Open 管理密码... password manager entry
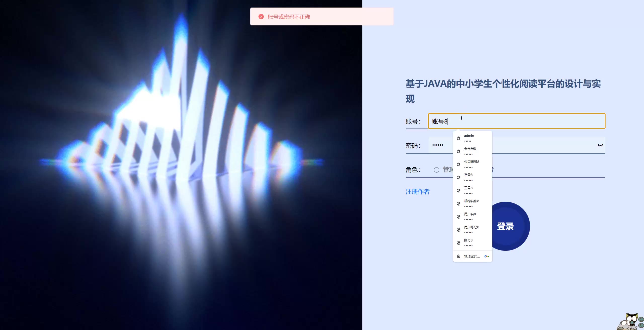Image resolution: width=644 pixels, height=330 pixels. [x=472, y=256]
